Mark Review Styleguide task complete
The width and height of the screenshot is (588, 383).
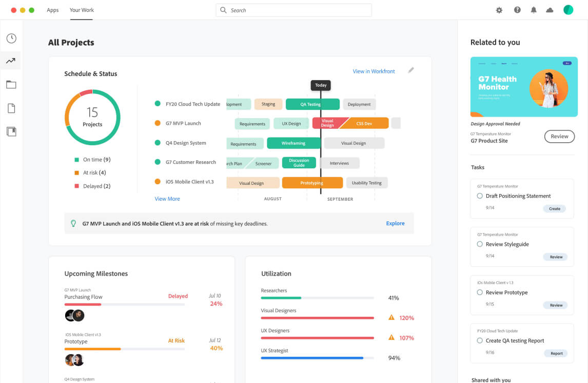point(480,244)
